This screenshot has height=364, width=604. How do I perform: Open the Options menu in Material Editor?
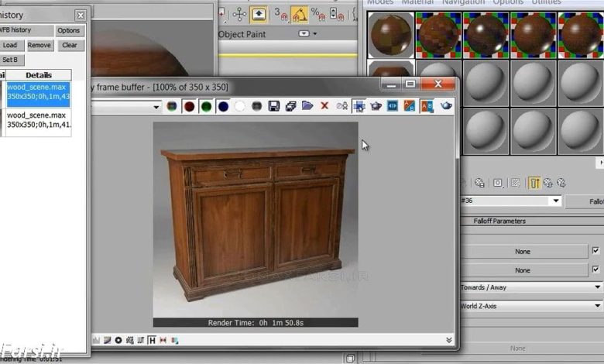tap(508, 2)
